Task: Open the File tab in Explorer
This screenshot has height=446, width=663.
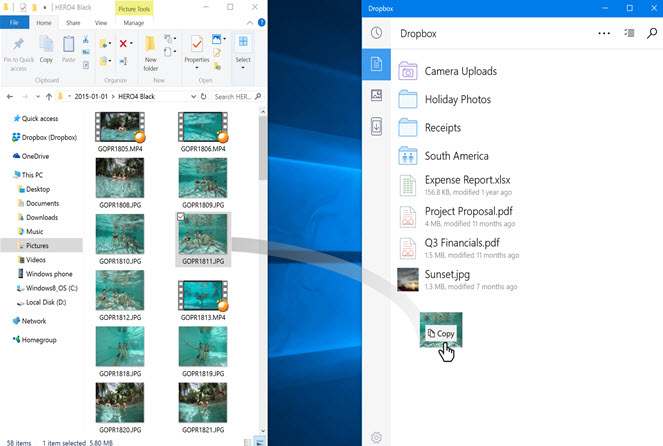Action: click(14, 23)
